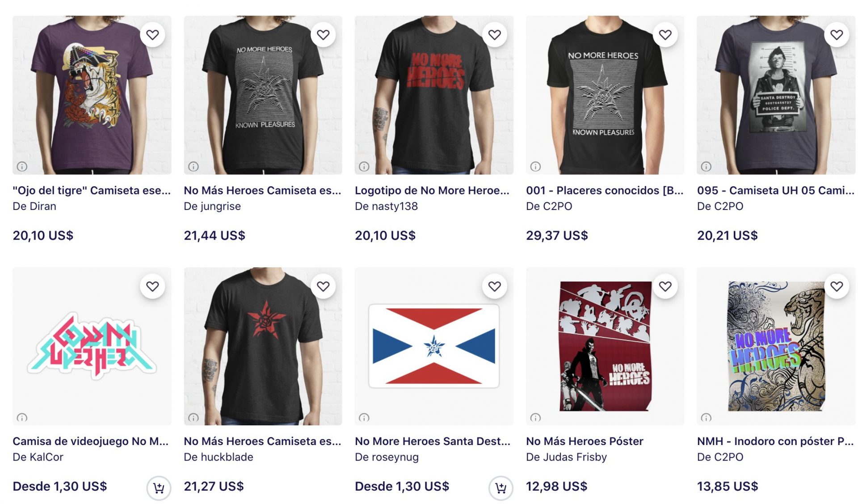Favorite the 001 Placeres conocidos shirt

click(665, 34)
